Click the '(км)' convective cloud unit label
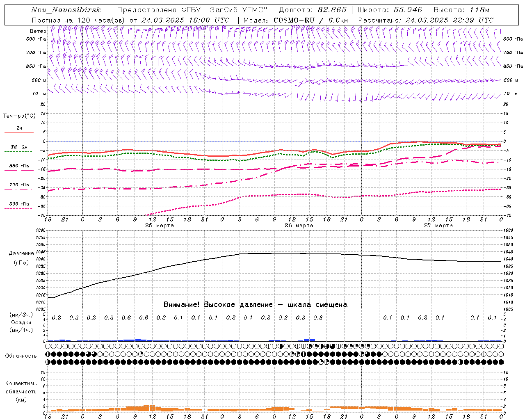 (x=21, y=399)
